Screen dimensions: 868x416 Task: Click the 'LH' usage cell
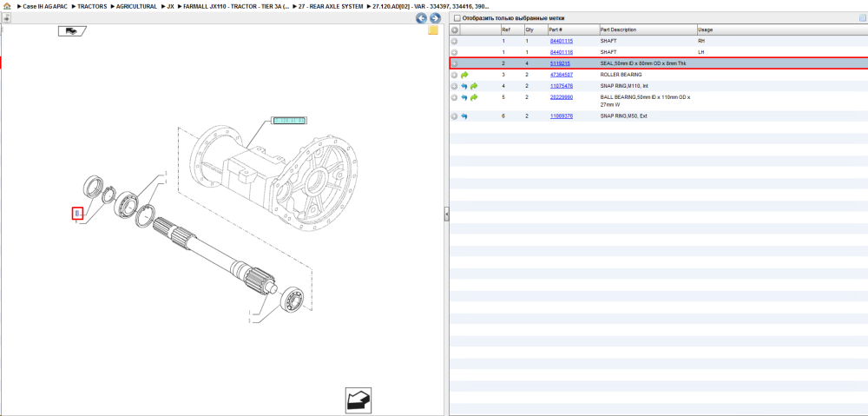(x=701, y=52)
